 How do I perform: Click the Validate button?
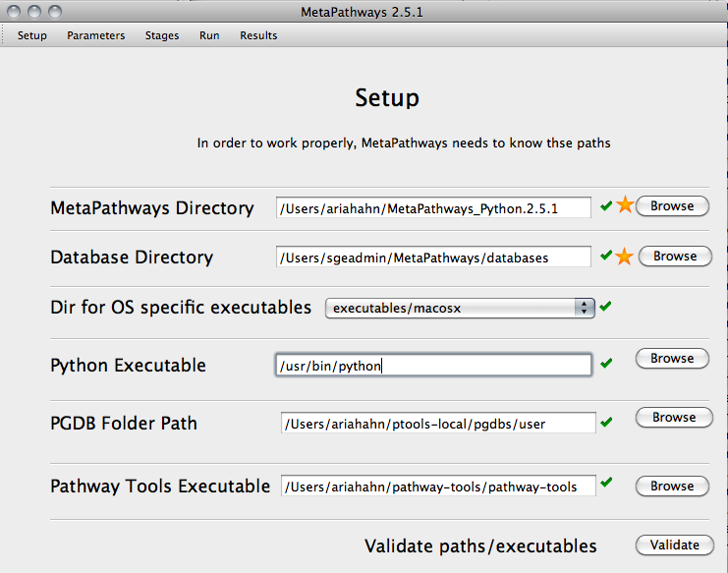coord(674,544)
